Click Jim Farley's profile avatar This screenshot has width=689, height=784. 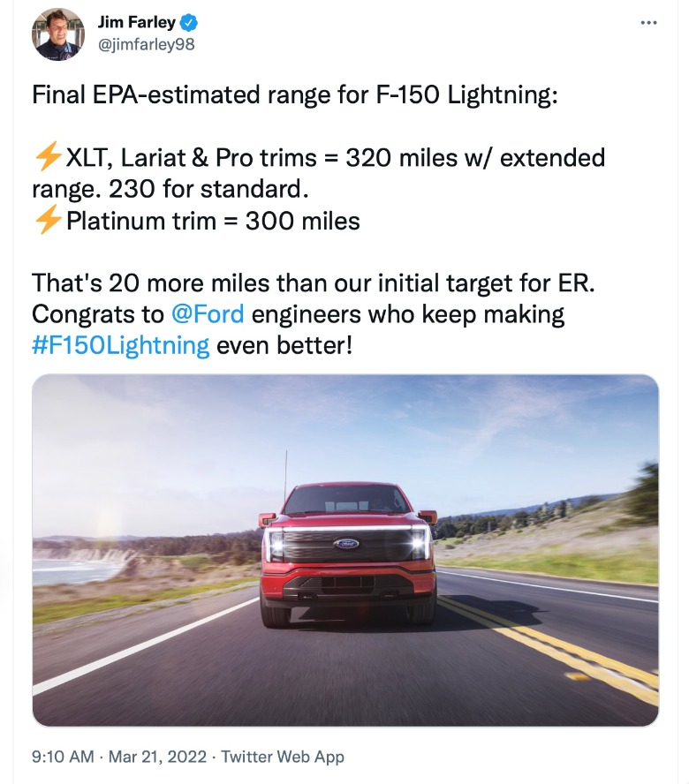click(58, 34)
